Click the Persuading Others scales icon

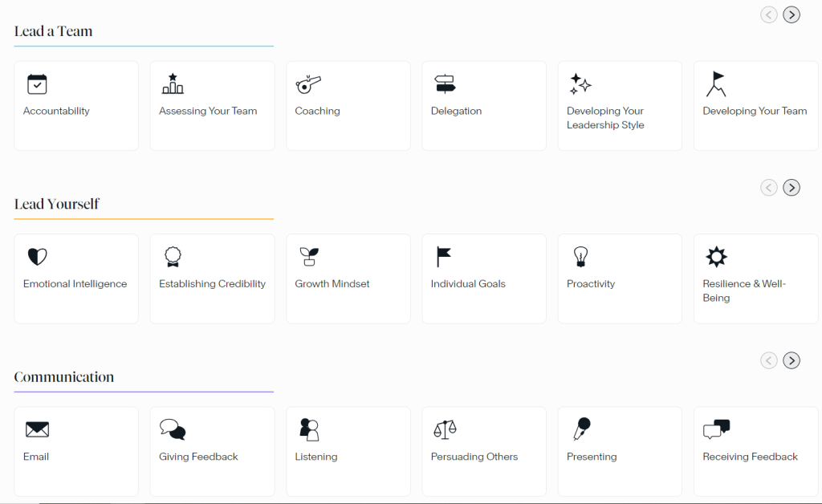click(x=444, y=429)
